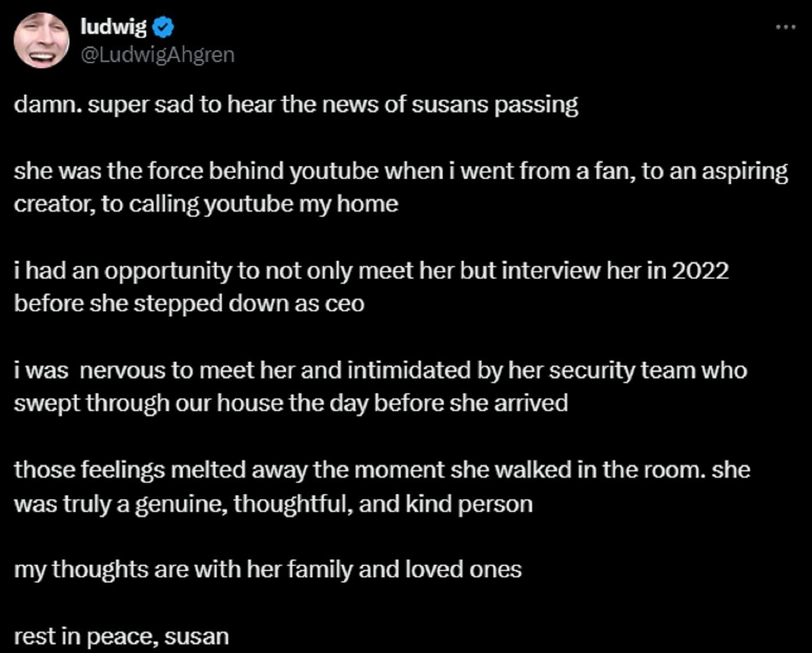Click the line "was truly a genuine, thoughtful"
Screen dimensions: 812x653
[x=273, y=504]
